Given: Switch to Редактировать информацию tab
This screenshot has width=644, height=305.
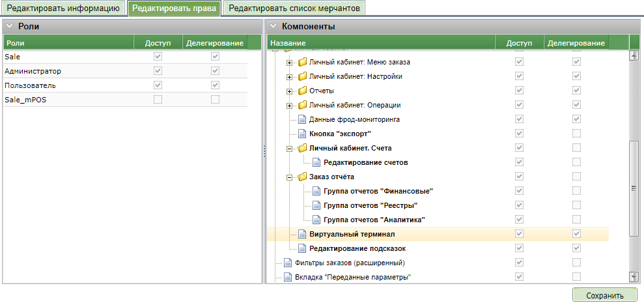Looking at the screenshot, I should (x=64, y=8).
